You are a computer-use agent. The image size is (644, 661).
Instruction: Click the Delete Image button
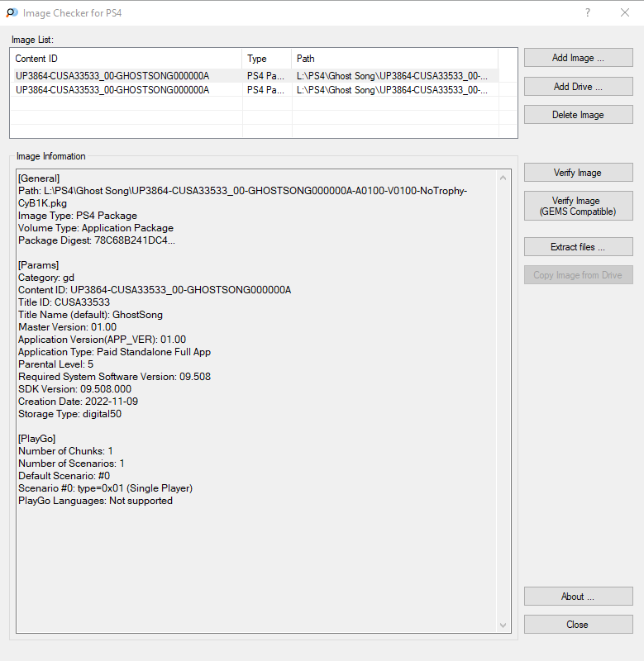[578, 115]
